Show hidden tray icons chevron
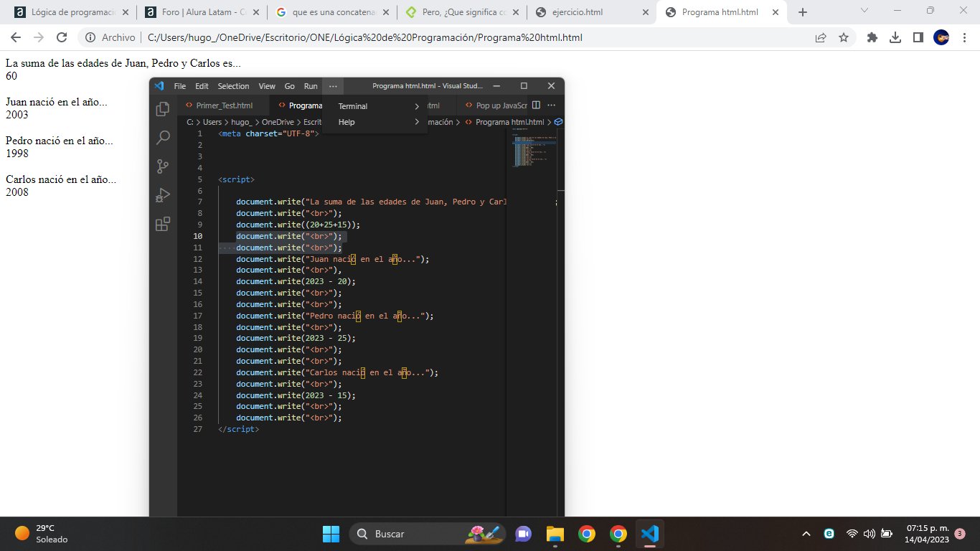This screenshot has height=551, width=980. click(x=806, y=534)
